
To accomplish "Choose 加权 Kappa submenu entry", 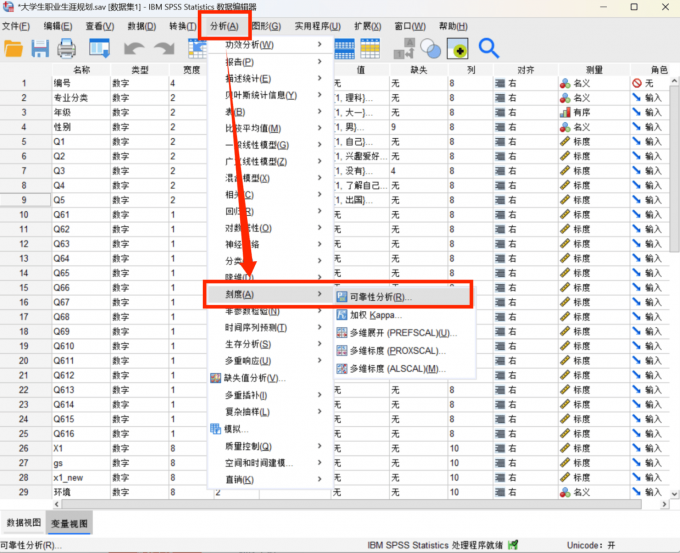I will (x=376, y=315).
